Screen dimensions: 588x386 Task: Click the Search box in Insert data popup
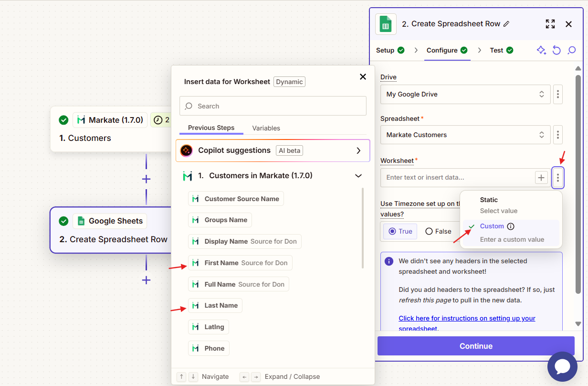coord(273,106)
